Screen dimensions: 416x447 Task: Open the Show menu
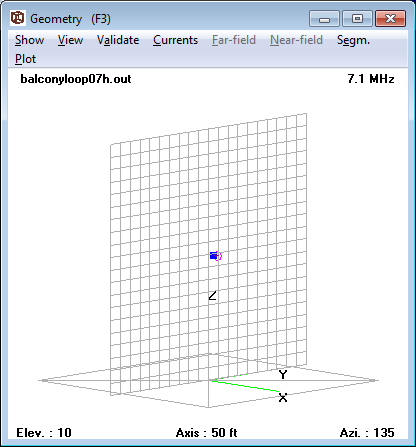pyautogui.click(x=29, y=40)
